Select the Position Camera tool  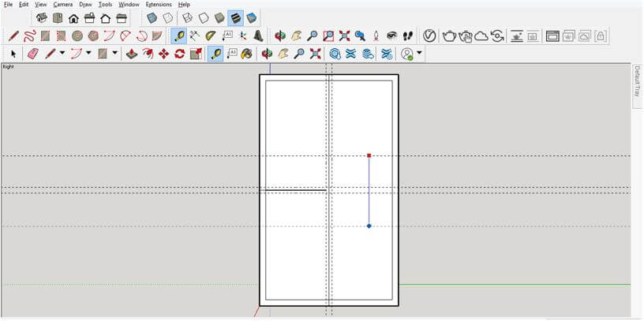[376, 36]
